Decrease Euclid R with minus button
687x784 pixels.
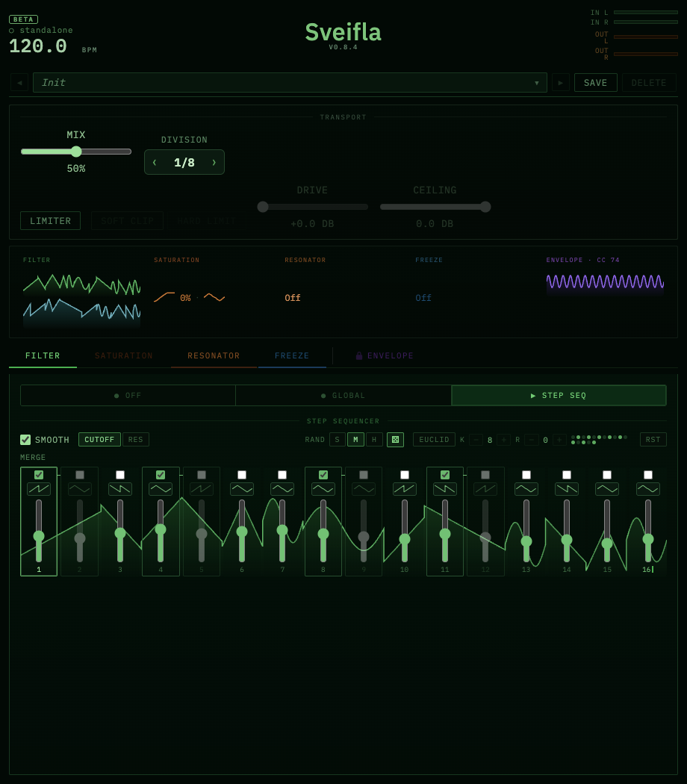[x=532, y=440]
